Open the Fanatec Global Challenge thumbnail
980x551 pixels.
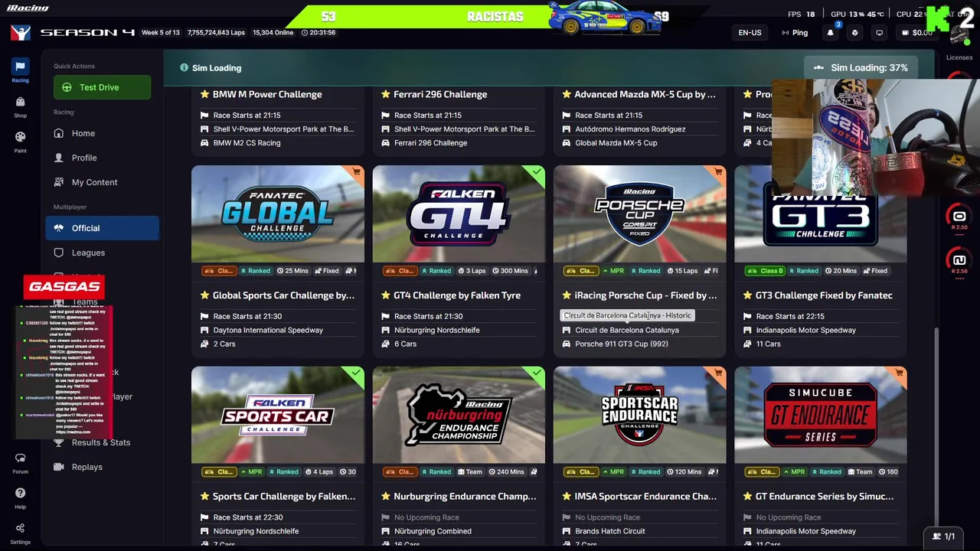pyautogui.click(x=278, y=214)
